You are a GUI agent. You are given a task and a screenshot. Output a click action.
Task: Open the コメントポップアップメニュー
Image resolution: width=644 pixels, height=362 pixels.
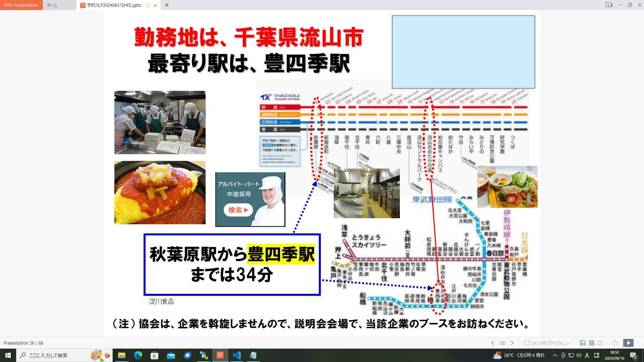[x=547, y=343]
